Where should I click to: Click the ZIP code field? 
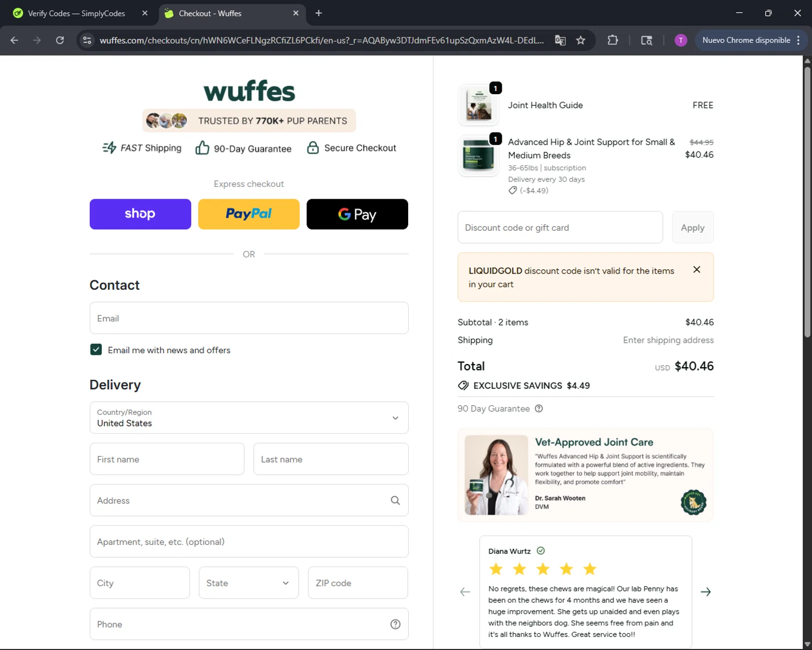pyautogui.click(x=358, y=583)
